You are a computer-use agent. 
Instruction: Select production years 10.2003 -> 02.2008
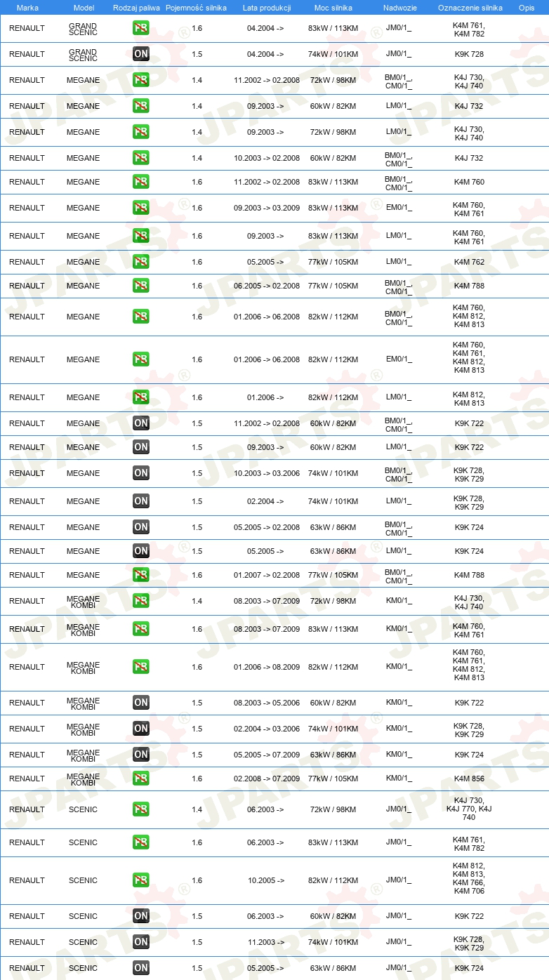point(267,158)
